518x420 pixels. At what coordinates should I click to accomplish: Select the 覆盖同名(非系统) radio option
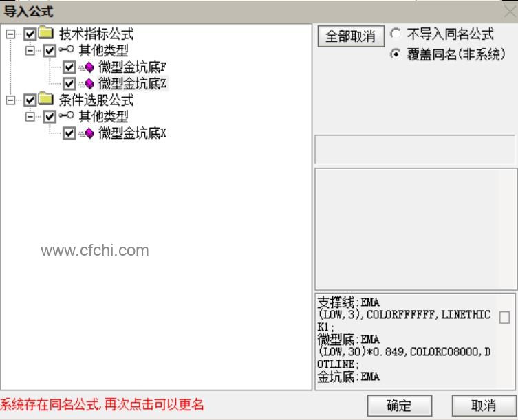click(x=396, y=54)
